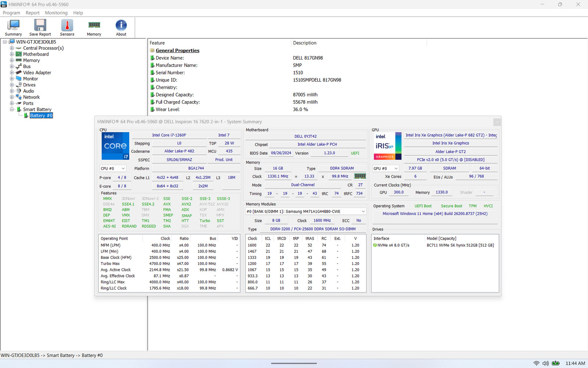Click the Drives tree icon
This screenshot has width=588, height=368.
click(x=19, y=85)
